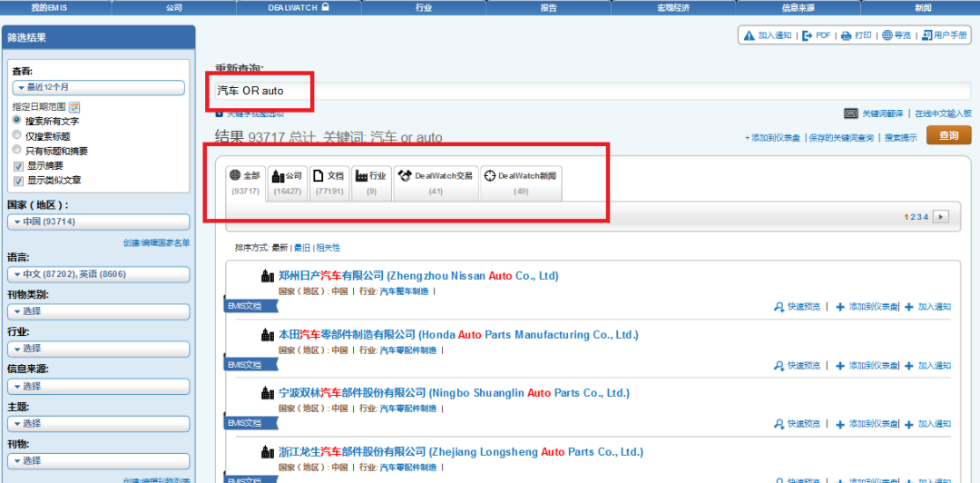Click 加入通知 plus for 宁波双林汽车部件股份有限公司
Viewport: 980px width, 483px height.
point(908,424)
